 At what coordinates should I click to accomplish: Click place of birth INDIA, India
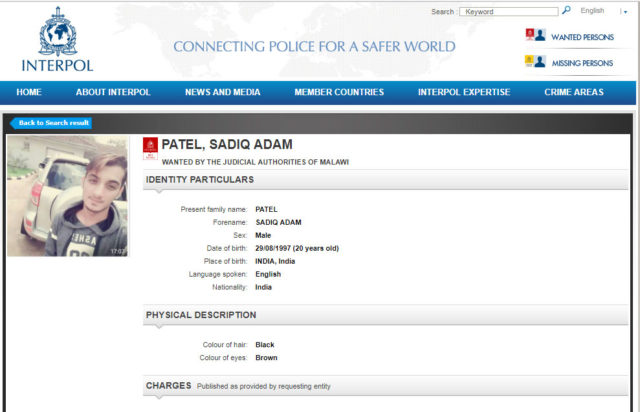point(275,261)
